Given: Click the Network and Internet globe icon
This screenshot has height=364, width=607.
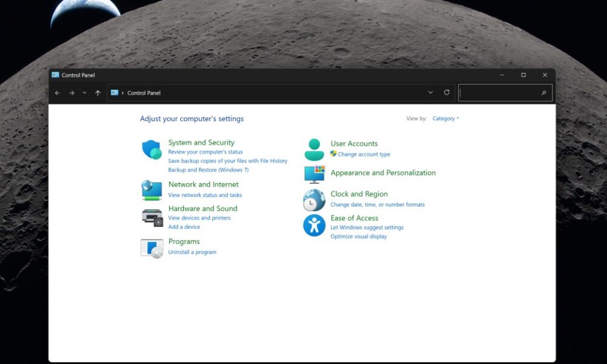Looking at the screenshot, I should coord(152,190).
